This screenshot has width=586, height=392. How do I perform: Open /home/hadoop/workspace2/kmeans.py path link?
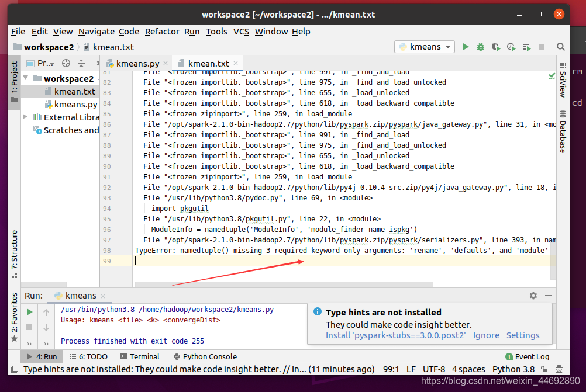click(x=206, y=310)
